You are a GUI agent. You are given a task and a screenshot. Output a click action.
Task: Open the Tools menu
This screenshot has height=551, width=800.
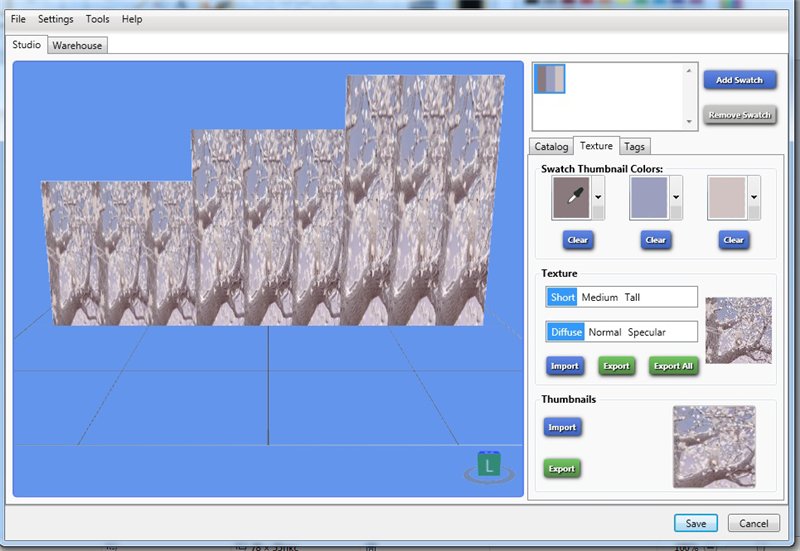tap(98, 19)
